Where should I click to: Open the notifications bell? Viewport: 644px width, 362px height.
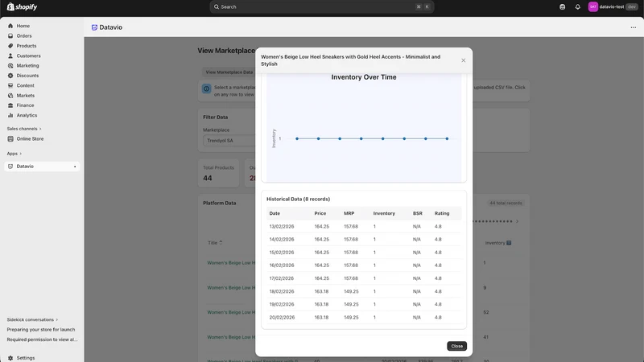pos(577,6)
